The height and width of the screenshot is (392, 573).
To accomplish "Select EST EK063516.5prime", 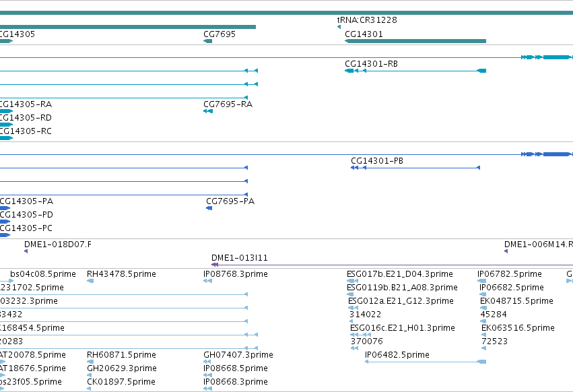I will 518,327.
